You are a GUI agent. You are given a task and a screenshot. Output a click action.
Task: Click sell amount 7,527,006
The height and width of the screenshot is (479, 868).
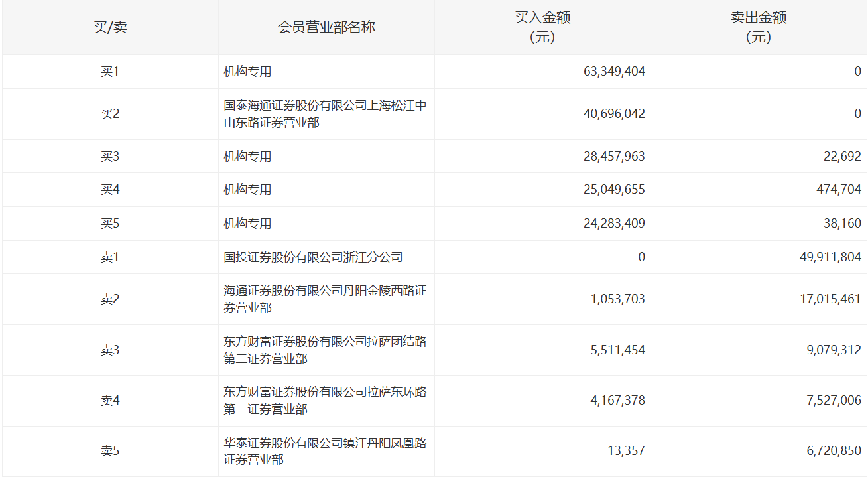(834, 401)
